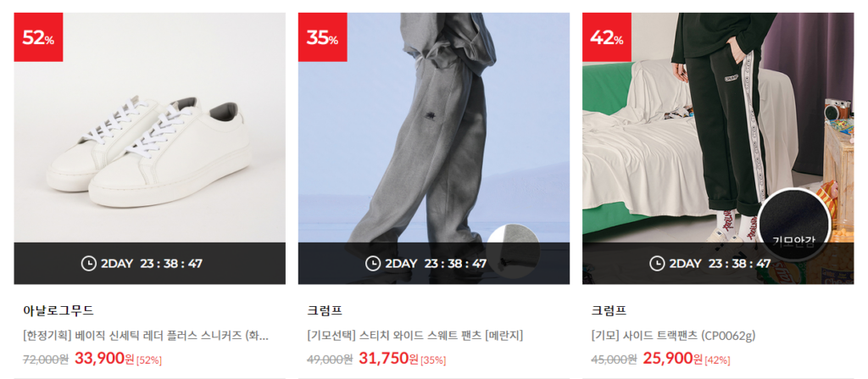This screenshot has width=868, height=379.
Task: Click the 31,750원 sale price
Action: pyautogui.click(x=388, y=359)
